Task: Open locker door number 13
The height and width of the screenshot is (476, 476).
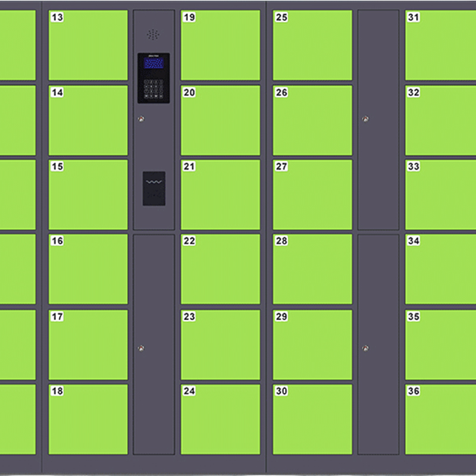Action: [88, 45]
